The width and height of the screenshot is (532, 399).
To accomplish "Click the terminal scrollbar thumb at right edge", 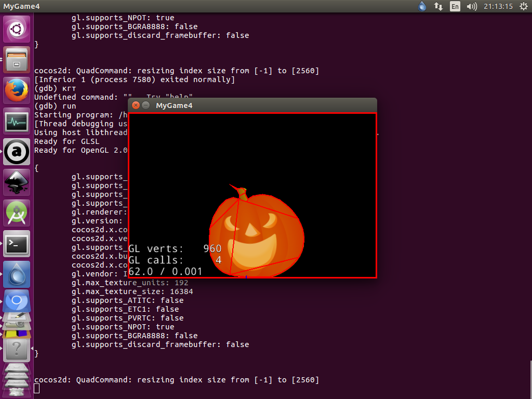I will (530, 380).
